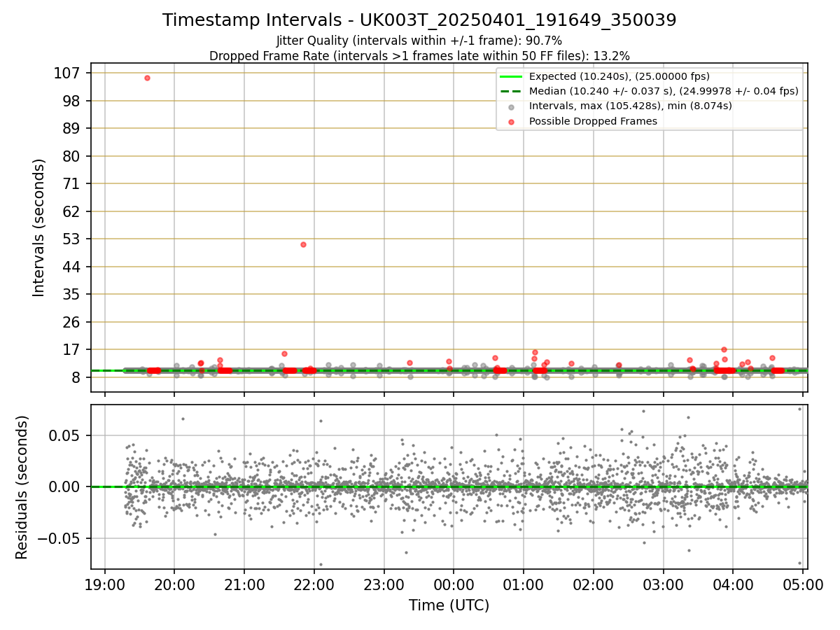
Task: Click legend entry 'Expected (10.240s), (25.00000 fps)'
Action: pyautogui.click(x=619, y=76)
